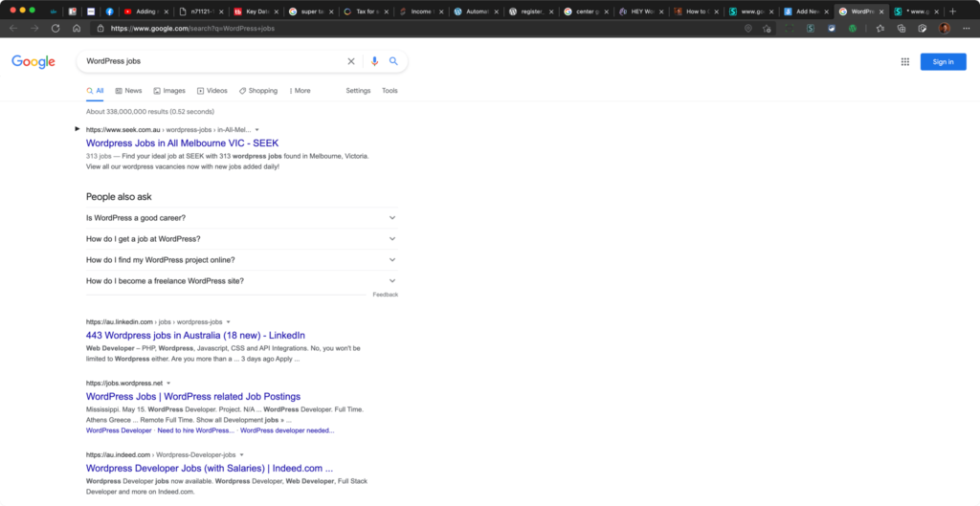Click the location permission icon in address bar
This screenshot has width=980, height=506.
click(748, 28)
